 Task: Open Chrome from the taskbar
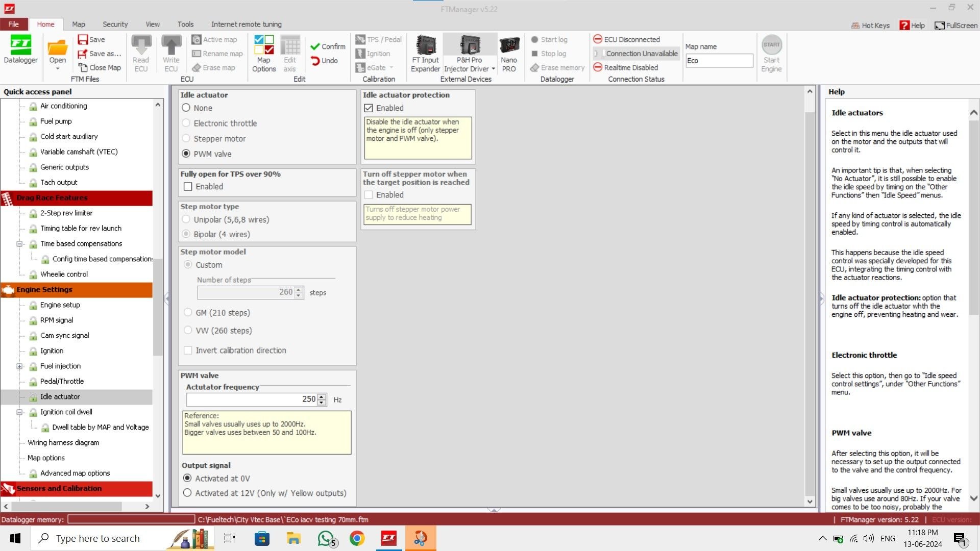click(x=357, y=538)
